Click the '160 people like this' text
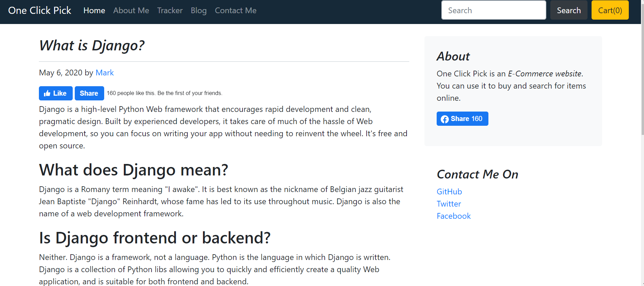This screenshot has width=644, height=286. point(131,93)
